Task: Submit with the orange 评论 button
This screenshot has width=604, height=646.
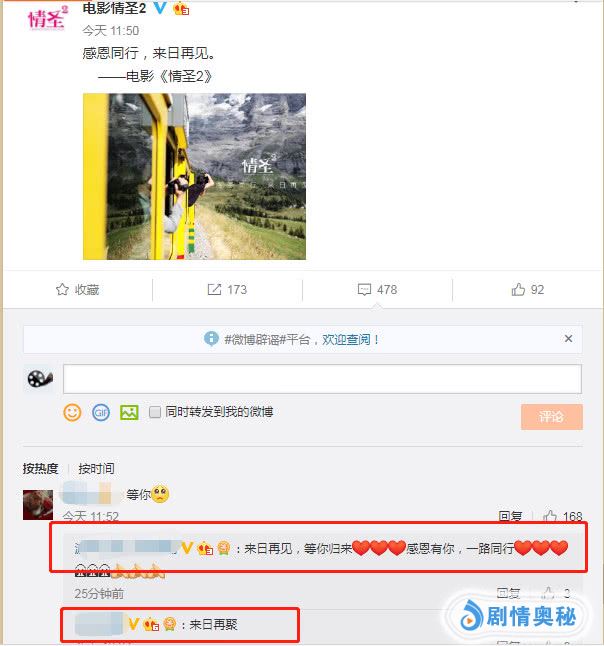Action: [552, 417]
